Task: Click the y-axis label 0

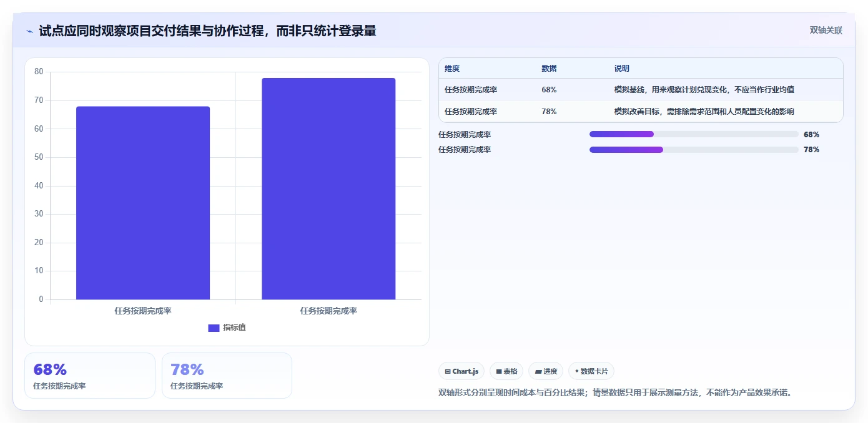Action: click(x=41, y=299)
